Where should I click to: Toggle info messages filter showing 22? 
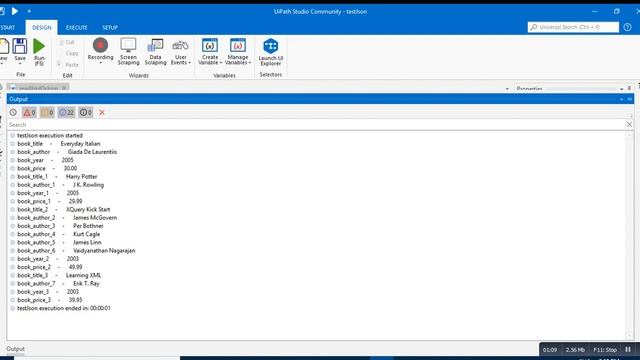67,112
